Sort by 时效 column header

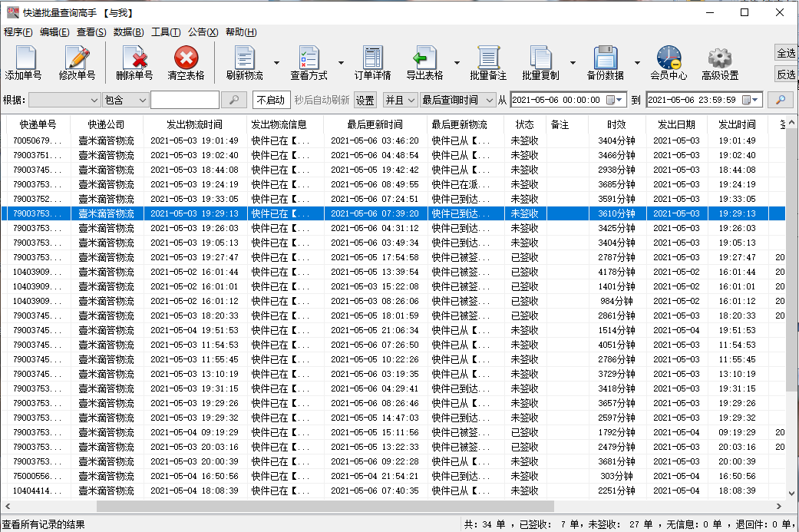tap(616, 124)
